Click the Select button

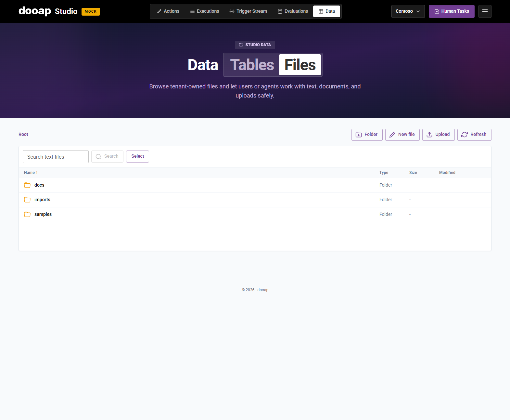click(x=137, y=156)
